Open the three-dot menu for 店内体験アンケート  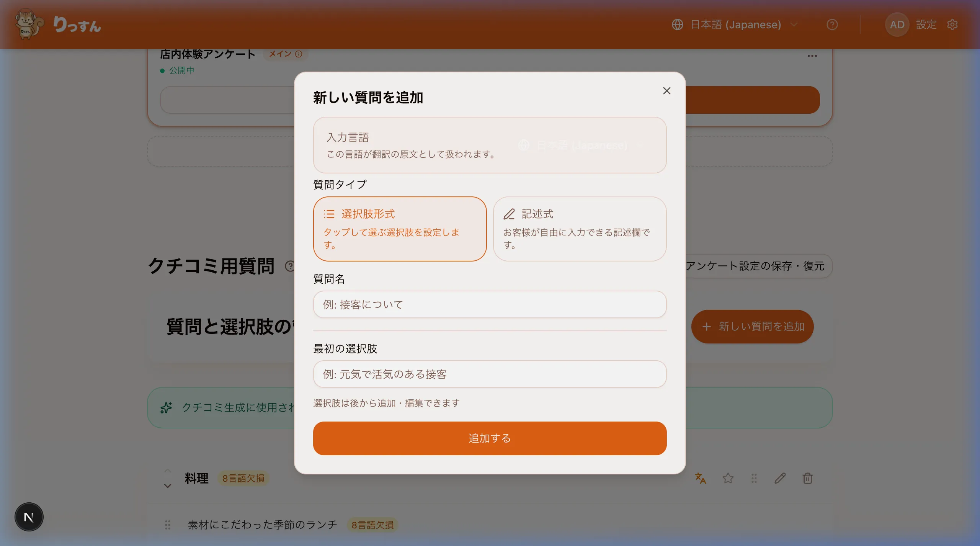click(x=812, y=56)
